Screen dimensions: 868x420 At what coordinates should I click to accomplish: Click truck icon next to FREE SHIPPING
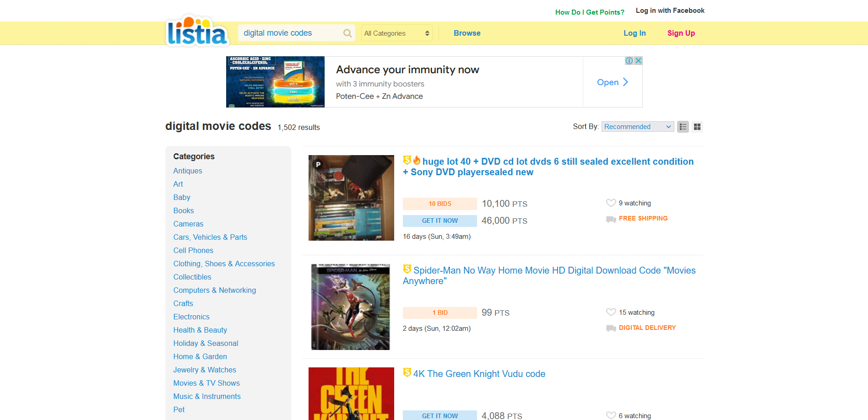pyautogui.click(x=611, y=219)
